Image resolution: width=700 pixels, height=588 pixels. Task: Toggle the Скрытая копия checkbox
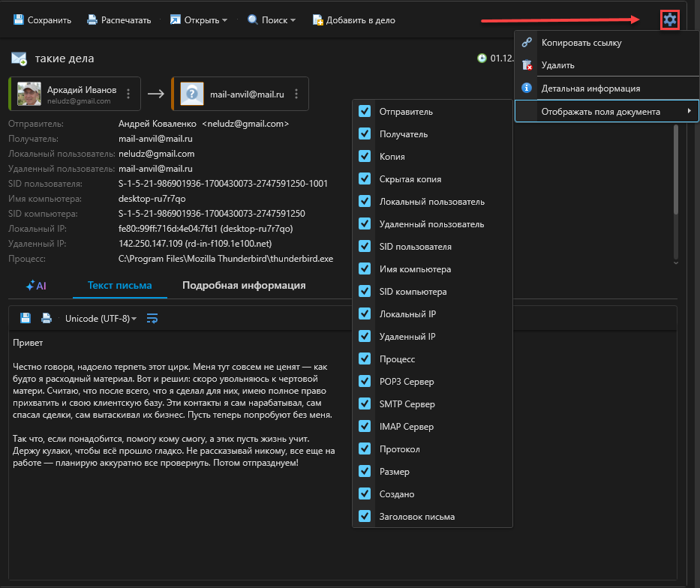(x=365, y=179)
